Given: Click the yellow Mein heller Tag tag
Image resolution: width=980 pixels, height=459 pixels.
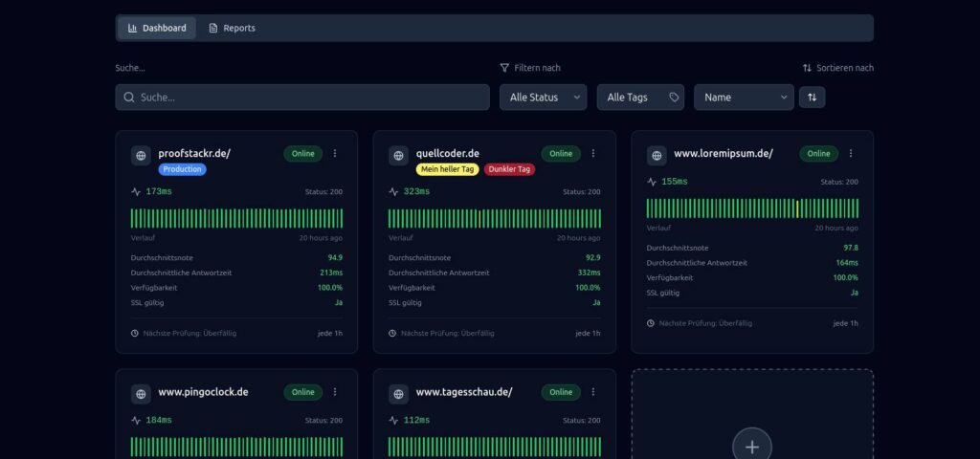Looking at the screenshot, I should (447, 169).
